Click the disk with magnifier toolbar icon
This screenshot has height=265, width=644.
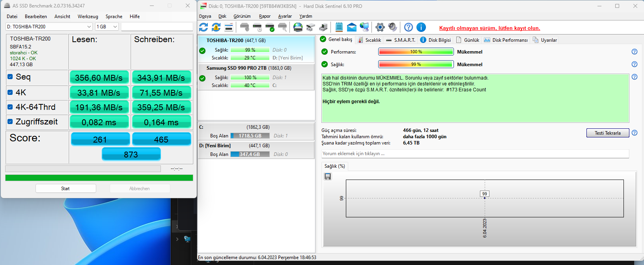click(x=282, y=27)
